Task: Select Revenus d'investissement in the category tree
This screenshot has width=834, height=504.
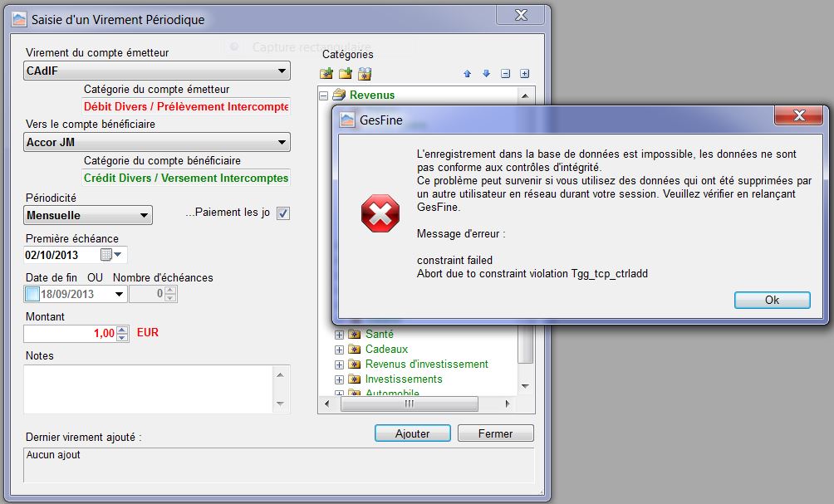Action: pos(426,365)
